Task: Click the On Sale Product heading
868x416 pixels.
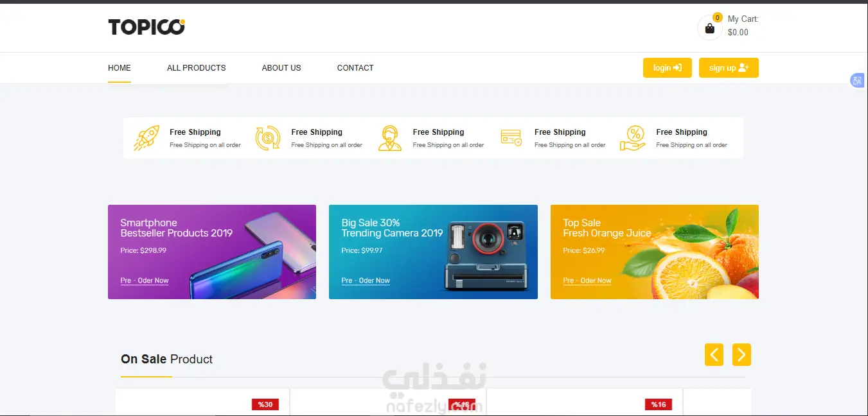Action: click(166, 360)
